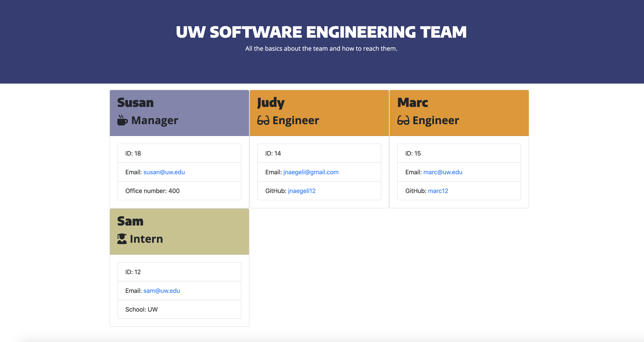The image size is (644, 342).
Task: Open Marc's email link marc@uw.edu
Action: [x=443, y=172]
